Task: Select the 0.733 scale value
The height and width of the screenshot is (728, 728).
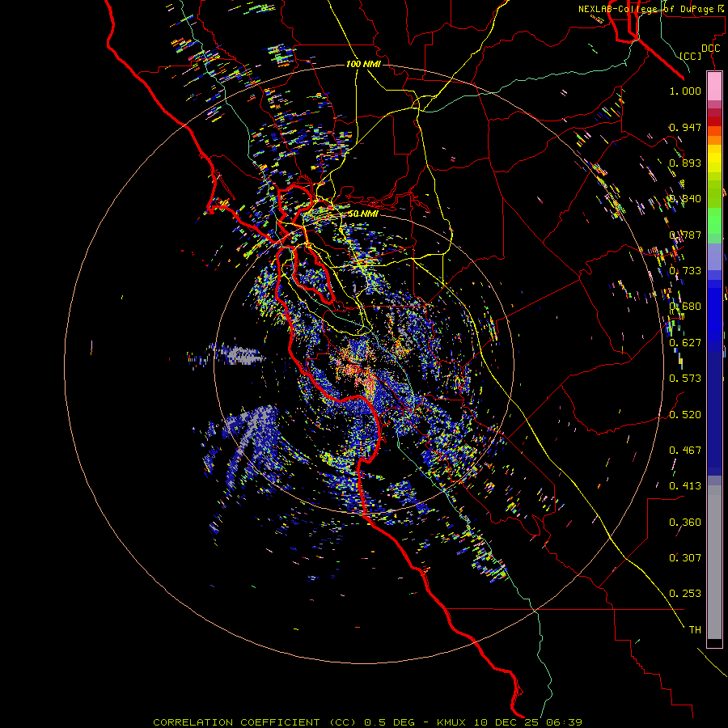Action: pos(685,271)
